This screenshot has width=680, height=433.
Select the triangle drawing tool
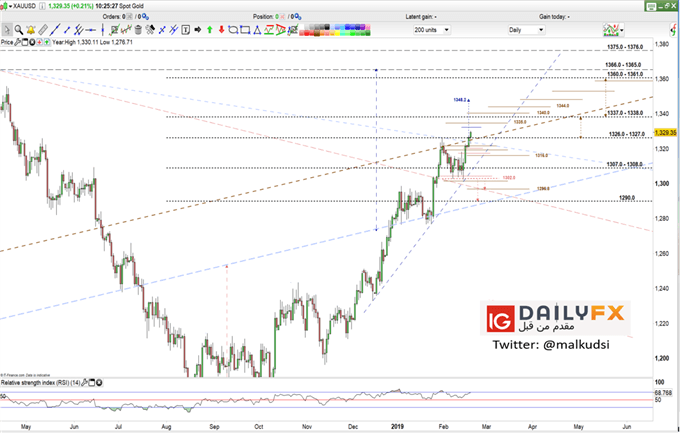[257, 30]
